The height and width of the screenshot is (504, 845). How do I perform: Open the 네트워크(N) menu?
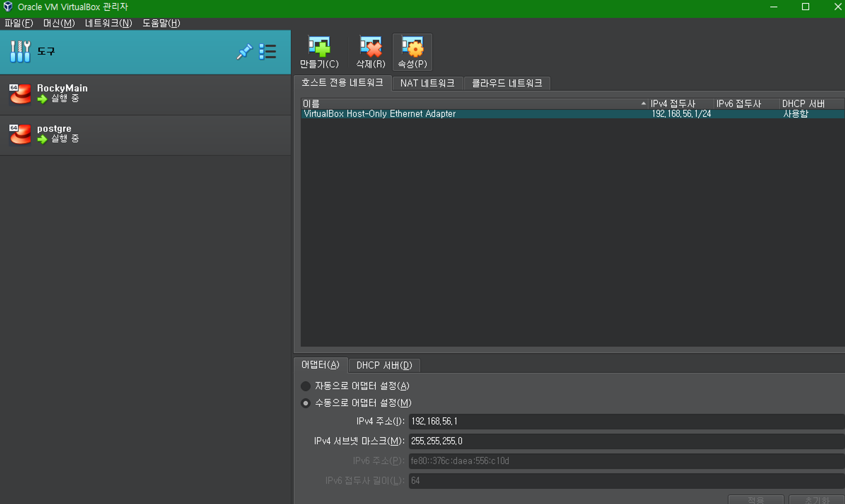(108, 23)
